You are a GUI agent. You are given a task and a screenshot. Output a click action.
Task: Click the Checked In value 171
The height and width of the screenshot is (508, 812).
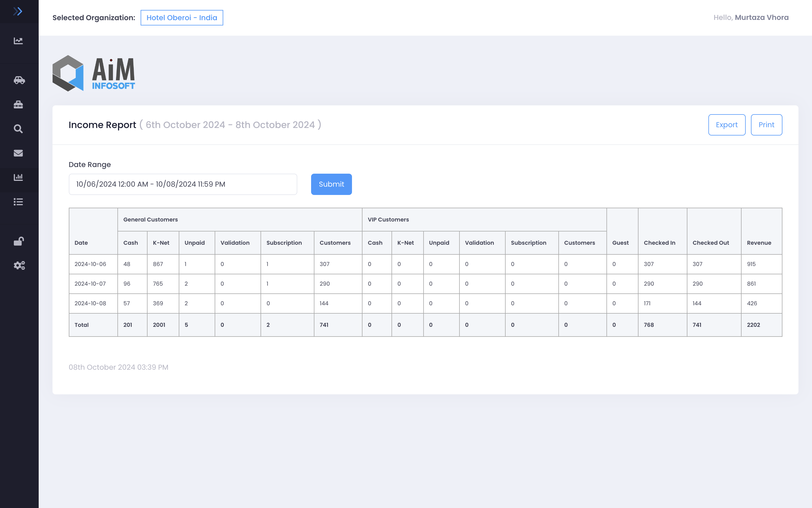tap(647, 303)
